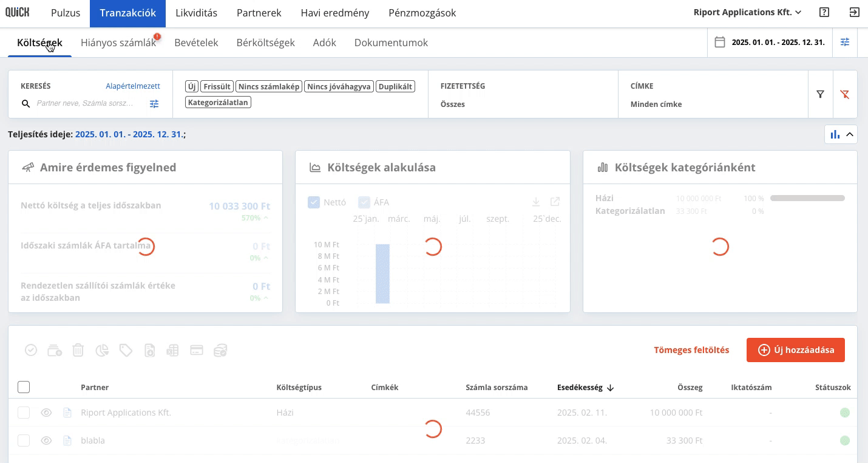The width and height of the screenshot is (868, 463).
Task: Toggle eye icon for Riport Applications Kft. row
Action: pyautogui.click(x=46, y=413)
